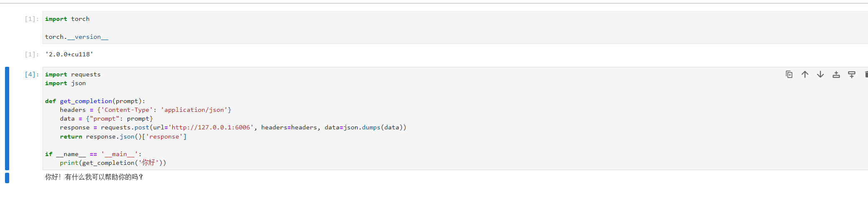Screen dimensions: 868x217
Task: Click the torch.__version__ code line
Action: coord(77,37)
